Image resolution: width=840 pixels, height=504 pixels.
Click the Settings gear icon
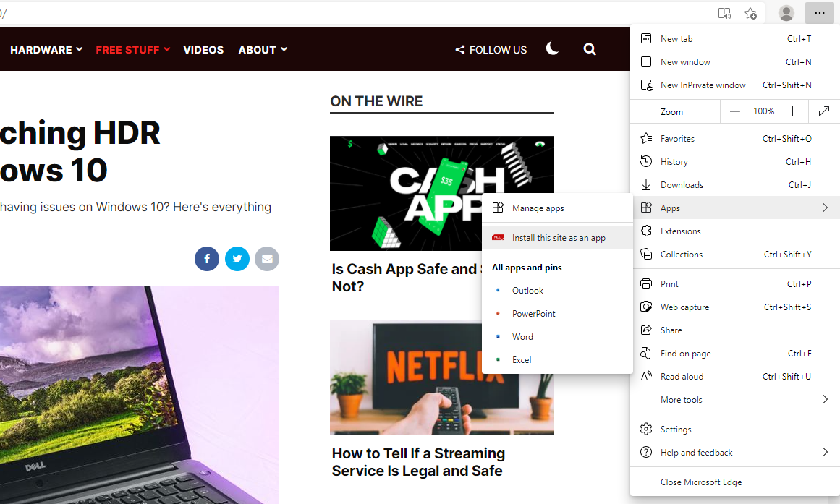pos(646,429)
